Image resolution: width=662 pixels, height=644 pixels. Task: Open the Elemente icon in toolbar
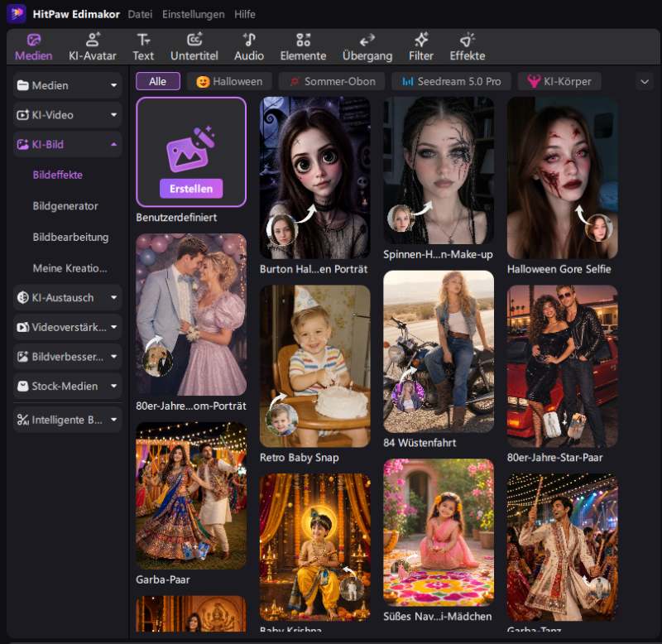(303, 40)
